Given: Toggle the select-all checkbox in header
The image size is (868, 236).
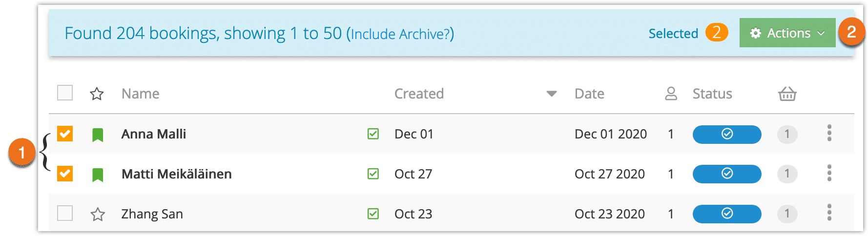Looking at the screenshot, I should click(65, 93).
